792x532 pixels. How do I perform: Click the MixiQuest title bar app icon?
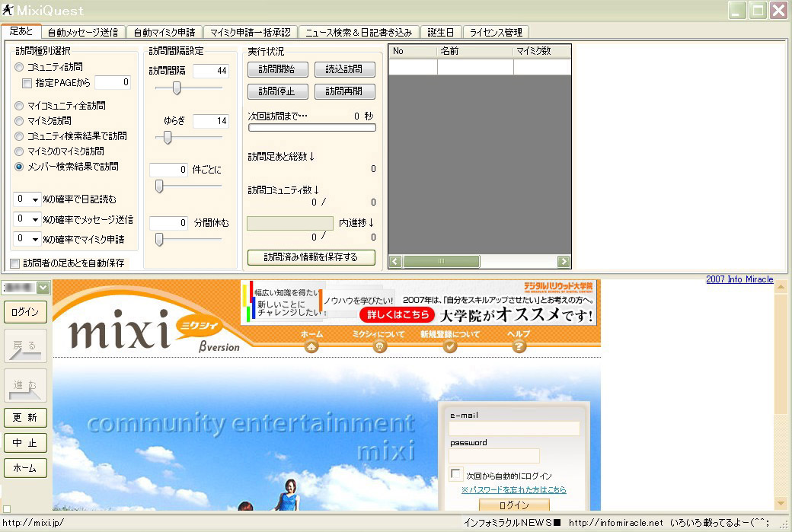(8, 10)
